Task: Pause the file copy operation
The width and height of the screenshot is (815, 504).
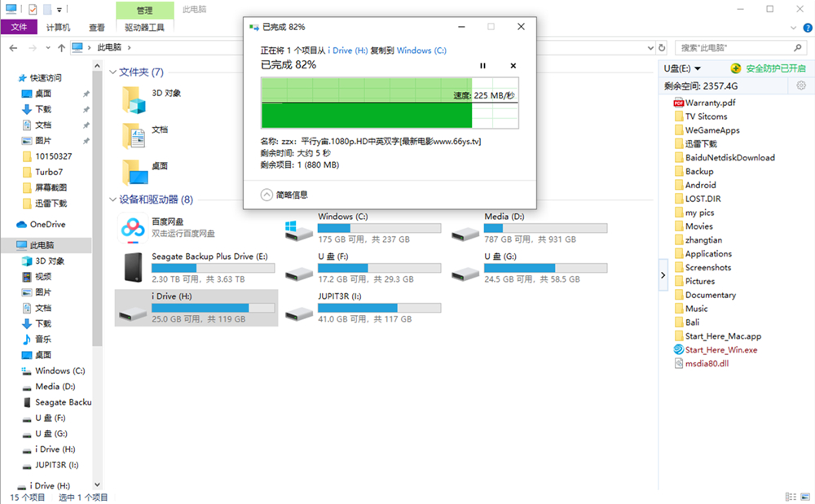Action: point(482,66)
